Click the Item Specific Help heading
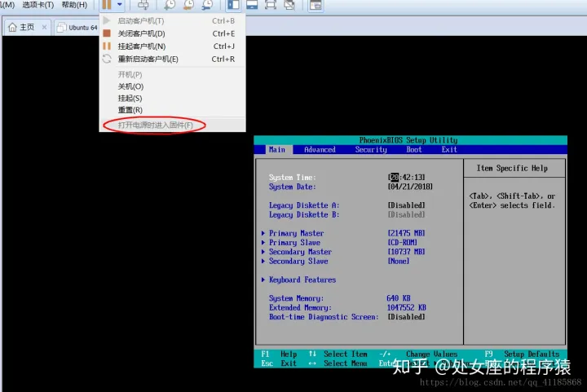587x392 pixels. click(512, 169)
